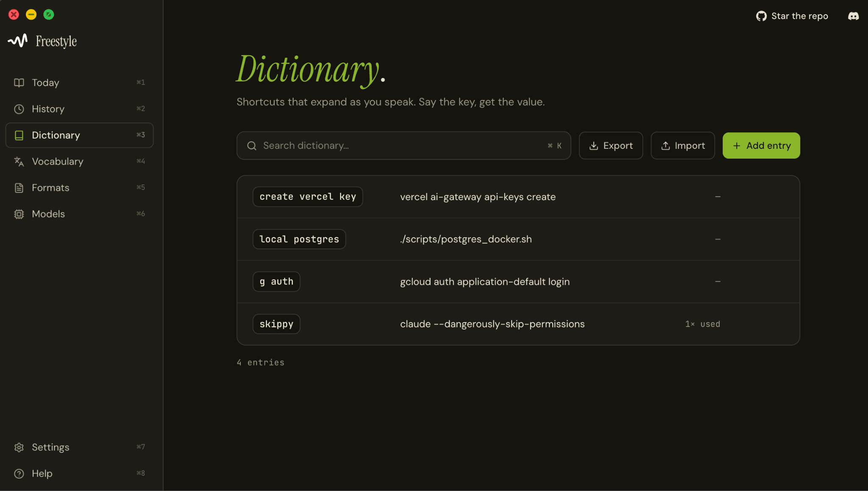868x491 pixels.
Task: Click the Star the repo link
Action: (x=792, y=16)
